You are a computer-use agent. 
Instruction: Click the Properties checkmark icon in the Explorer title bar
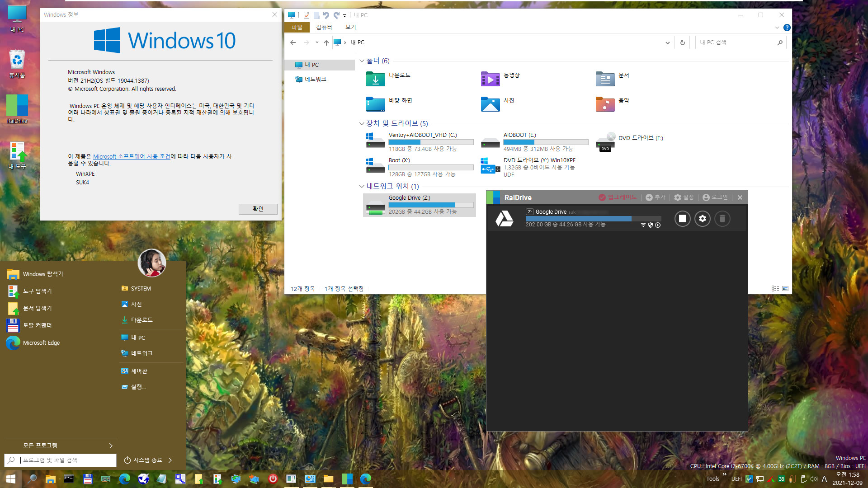click(306, 15)
